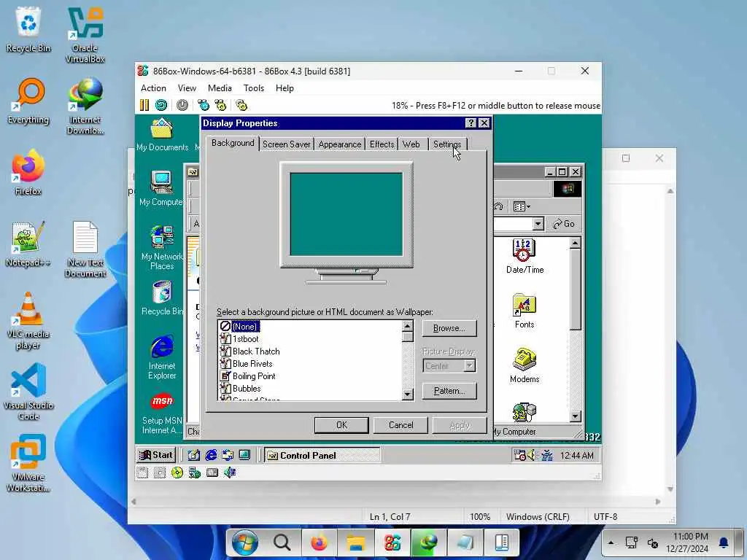The image size is (747, 560).
Task: Open Date/Time in Control Panel
Action: (525, 256)
